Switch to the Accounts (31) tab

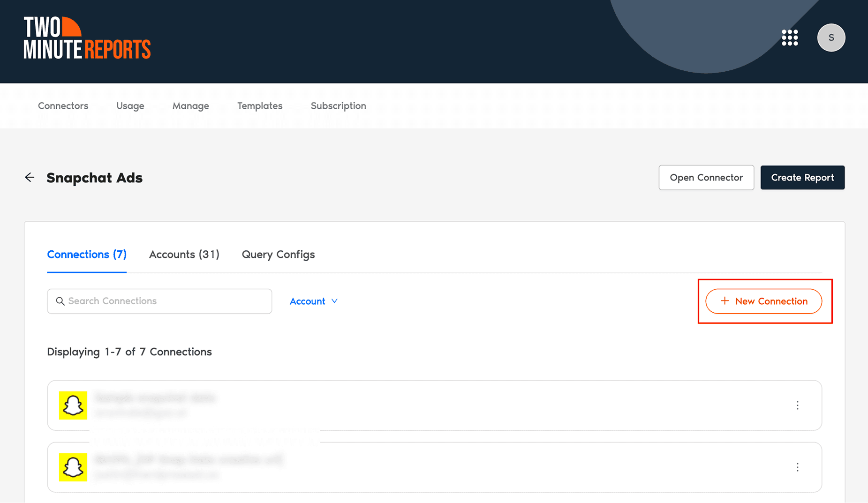click(184, 254)
